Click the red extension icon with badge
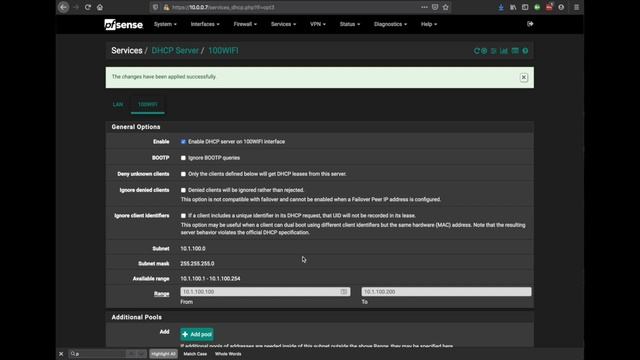 [549, 7]
